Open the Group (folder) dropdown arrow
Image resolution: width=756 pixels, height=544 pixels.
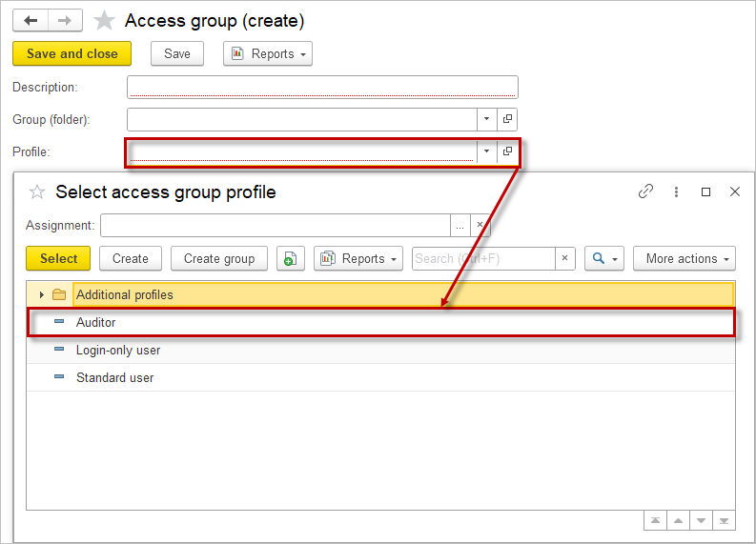pos(486,119)
